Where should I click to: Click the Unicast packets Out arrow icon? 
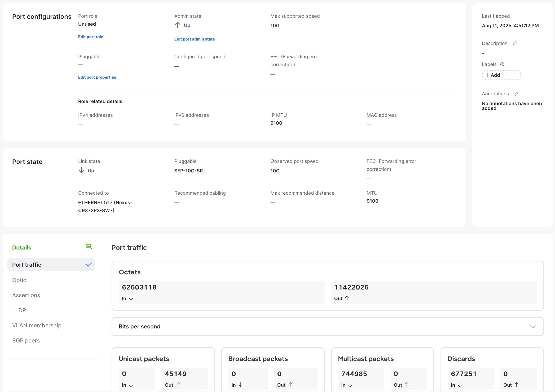178,385
